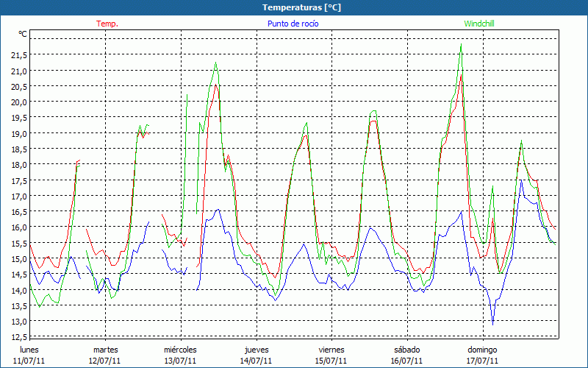Click the highest green Windchill peak on Sunday
The image size is (588, 368).
pyautogui.click(x=461, y=44)
